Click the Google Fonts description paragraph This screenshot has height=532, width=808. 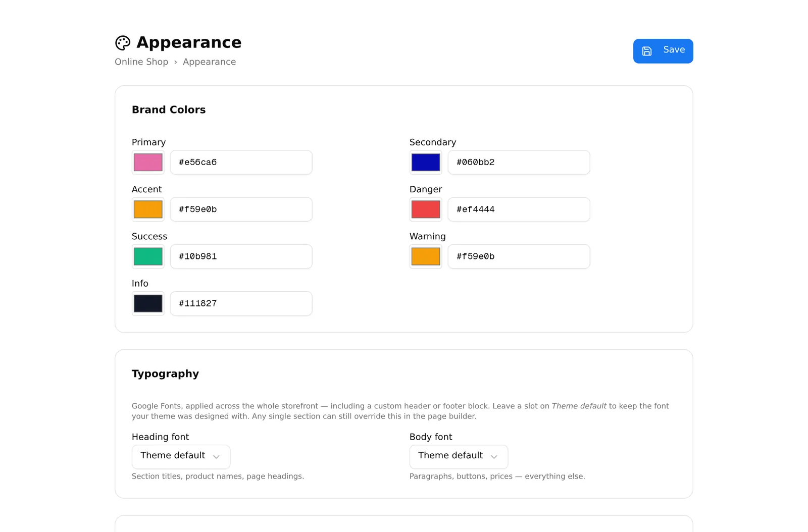400,411
